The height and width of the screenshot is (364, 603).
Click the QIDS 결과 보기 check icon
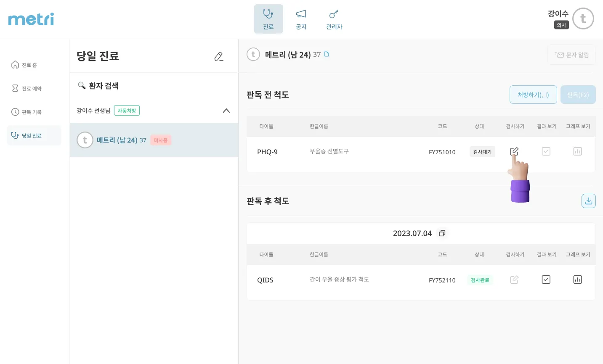pyautogui.click(x=546, y=280)
